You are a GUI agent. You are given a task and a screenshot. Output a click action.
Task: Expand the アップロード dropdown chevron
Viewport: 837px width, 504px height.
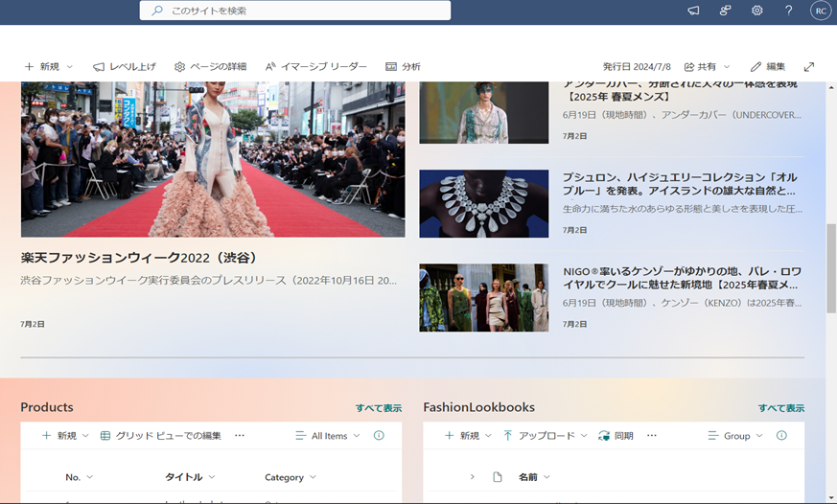pyautogui.click(x=584, y=436)
